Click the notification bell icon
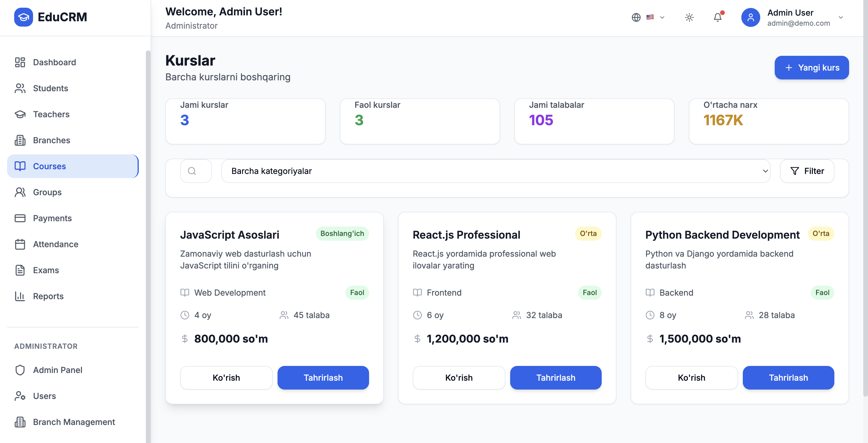Viewport: 868px width, 443px height. [x=717, y=17]
